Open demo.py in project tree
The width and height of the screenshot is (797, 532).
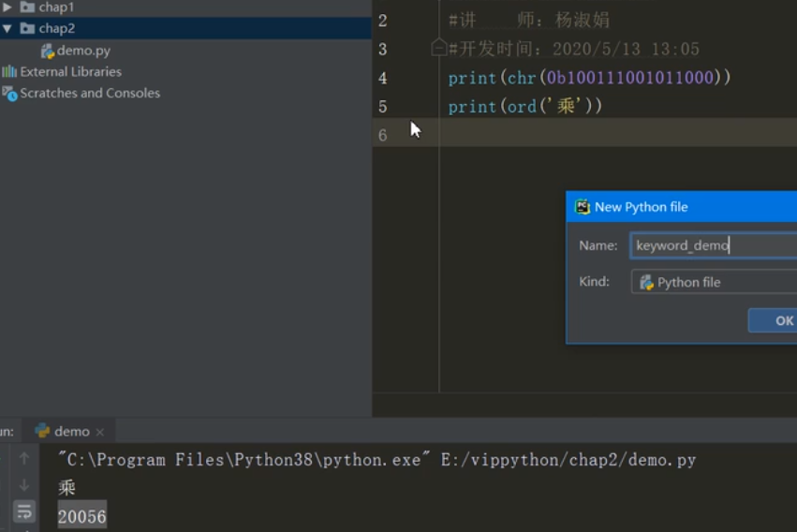tap(83, 51)
